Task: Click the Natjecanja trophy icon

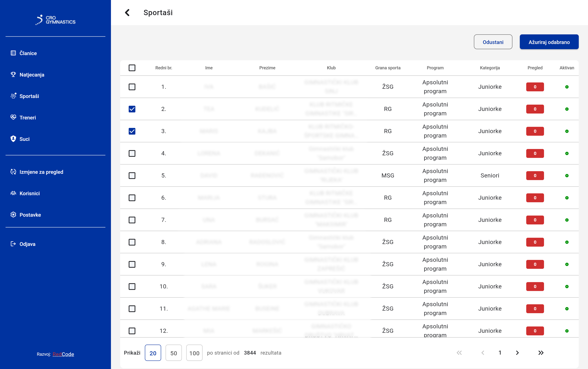Action: [13, 75]
